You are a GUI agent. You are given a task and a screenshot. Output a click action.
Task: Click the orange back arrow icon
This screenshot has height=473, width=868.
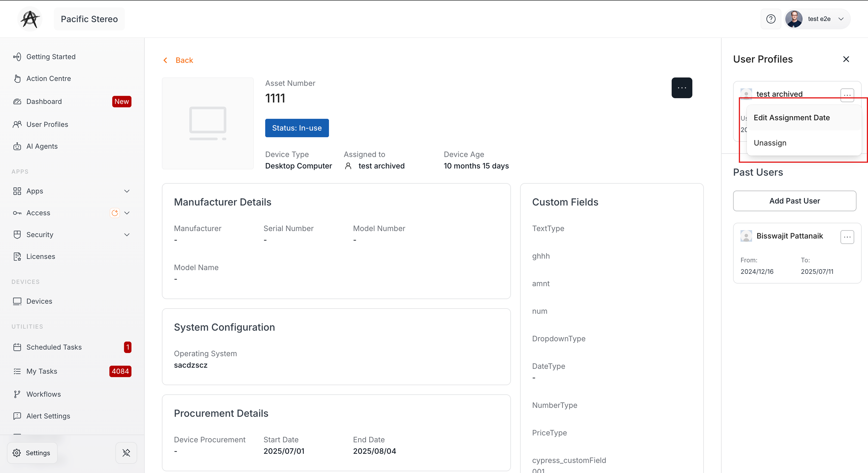pyautogui.click(x=165, y=60)
